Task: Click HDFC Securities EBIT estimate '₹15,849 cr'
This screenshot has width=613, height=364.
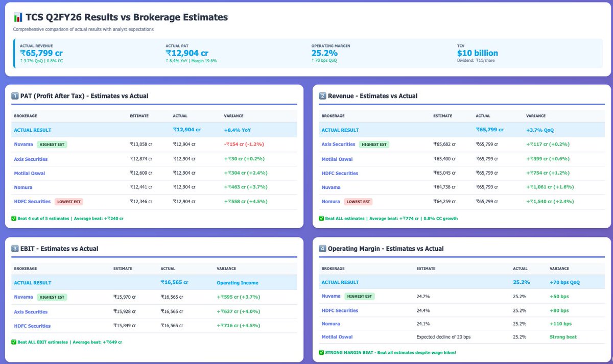Action: pyautogui.click(x=125, y=326)
